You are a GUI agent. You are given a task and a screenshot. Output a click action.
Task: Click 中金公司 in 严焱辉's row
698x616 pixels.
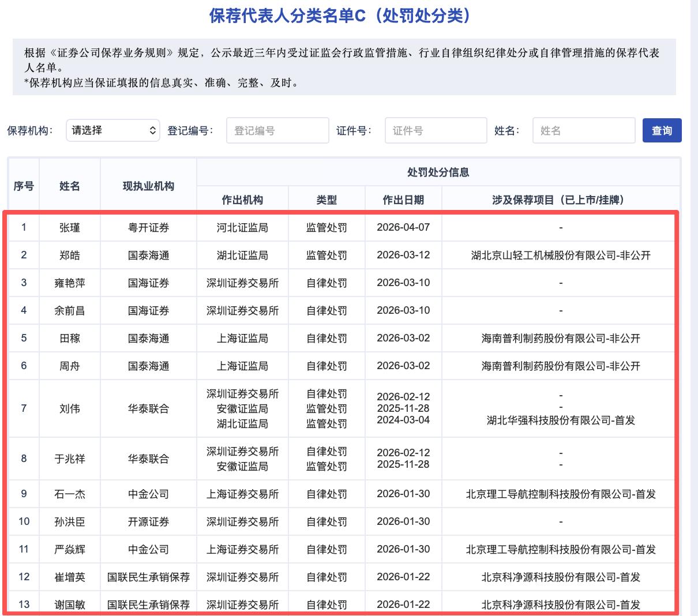tap(148, 550)
